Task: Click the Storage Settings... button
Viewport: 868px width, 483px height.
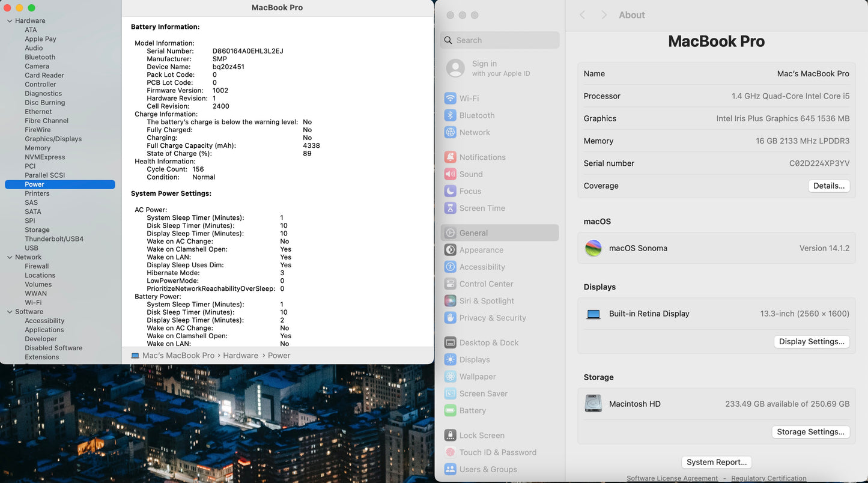Action: (x=810, y=432)
